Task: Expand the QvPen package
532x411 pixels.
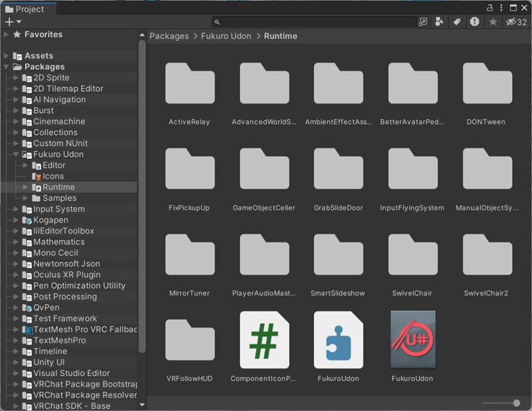Action: click(x=16, y=308)
